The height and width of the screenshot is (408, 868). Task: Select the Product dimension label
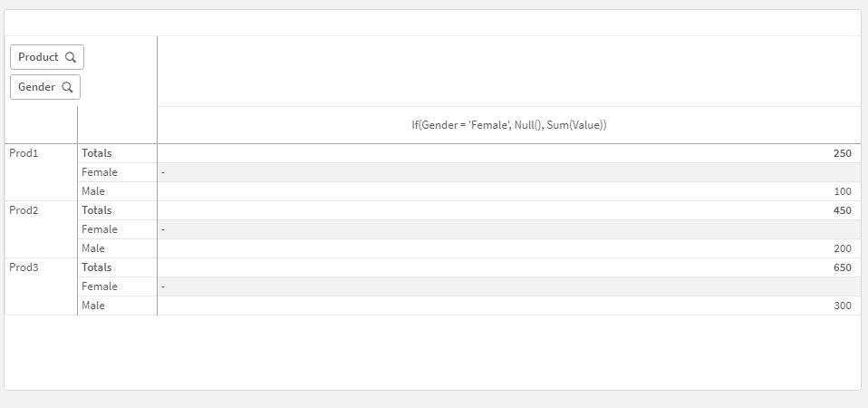click(x=38, y=57)
